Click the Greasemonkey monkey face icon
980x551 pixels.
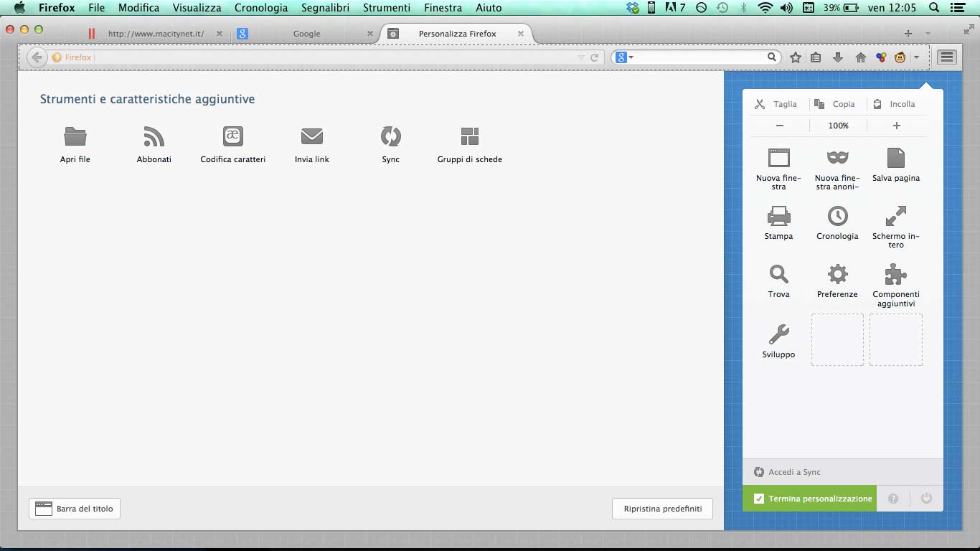pyautogui.click(x=900, y=58)
